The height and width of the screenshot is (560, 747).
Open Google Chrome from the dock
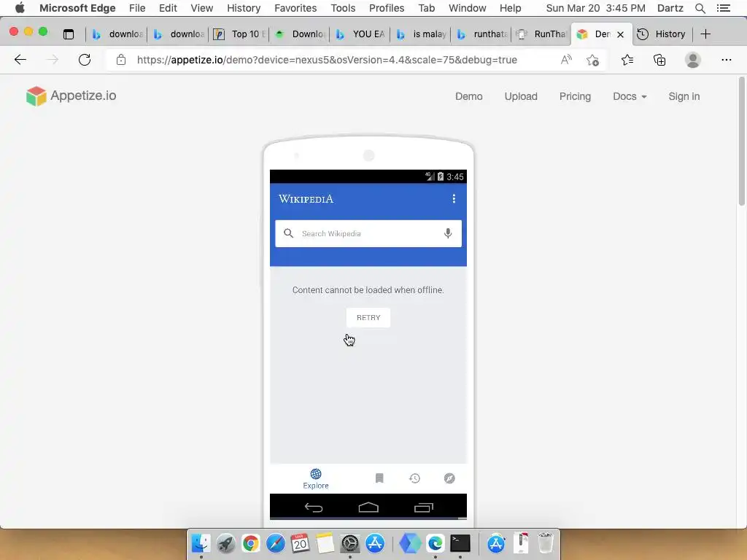click(x=251, y=542)
